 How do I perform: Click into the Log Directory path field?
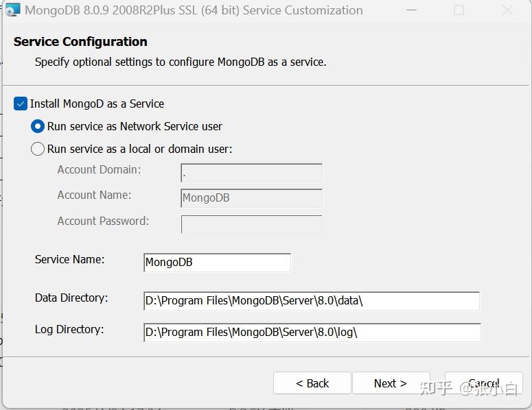point(312,333)
